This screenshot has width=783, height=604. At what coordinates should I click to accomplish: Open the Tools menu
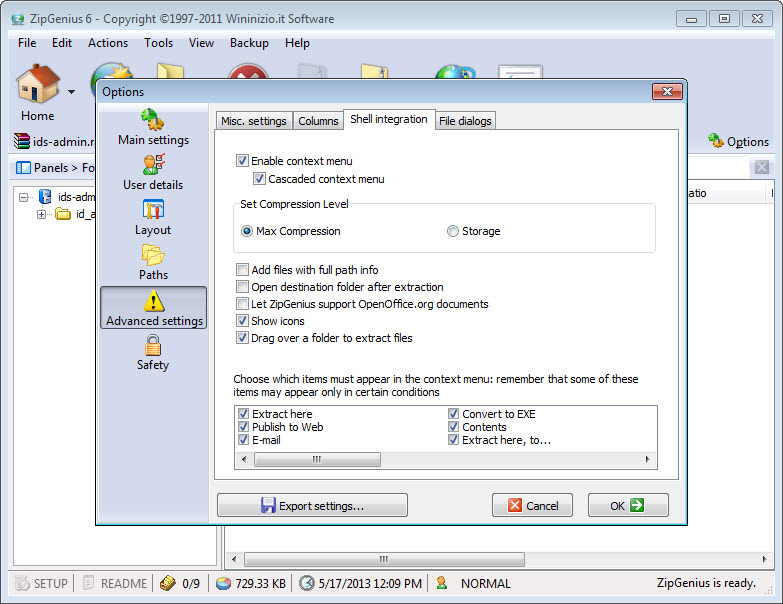[x=158, y=43]
